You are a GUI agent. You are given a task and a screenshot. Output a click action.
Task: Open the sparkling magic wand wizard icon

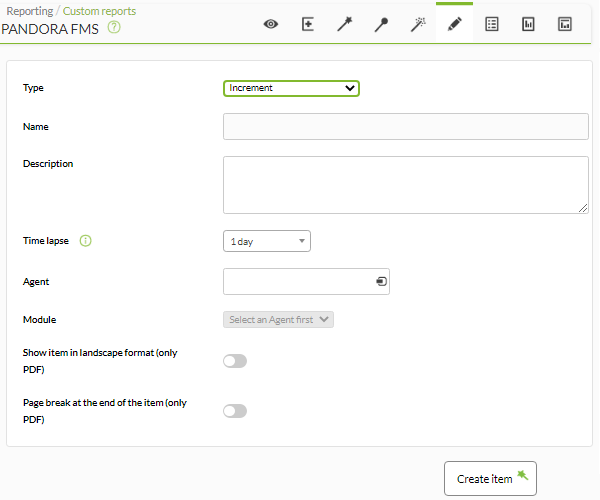(x=418, y=24)
